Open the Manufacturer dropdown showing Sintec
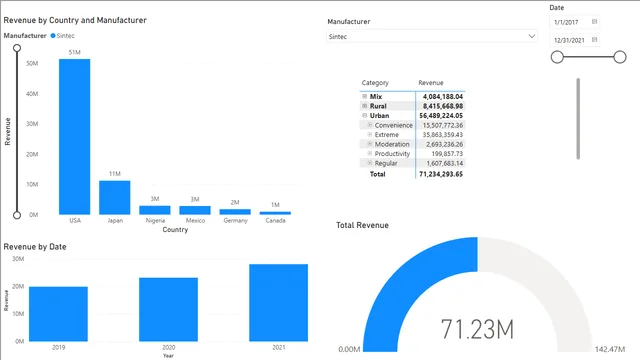640x360 pixels. [432, 36]
